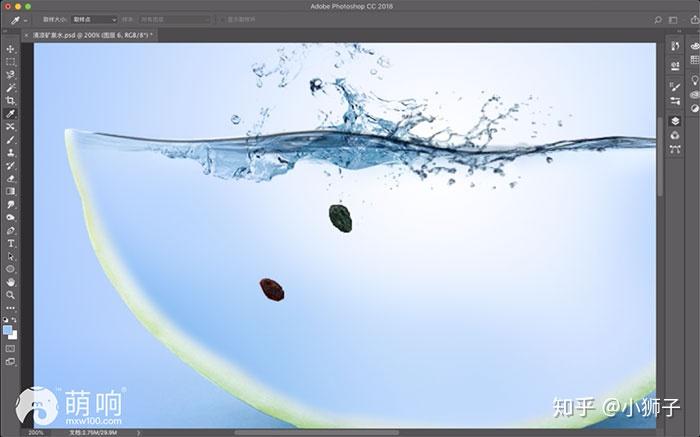Image resolution: width=700 pixels, height=437 pixels.
Task: Click the foreground color swatch
Action: (7, 330)
